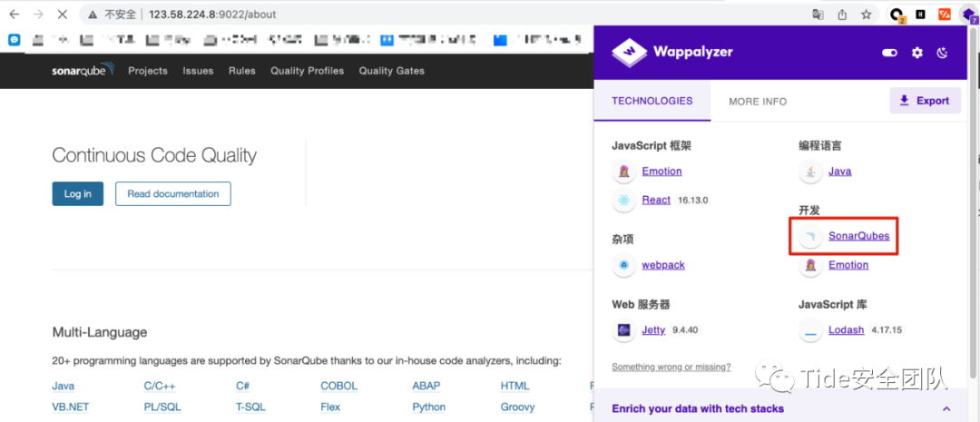
Task: Click the Groovy language link
Action: point(517,407)
